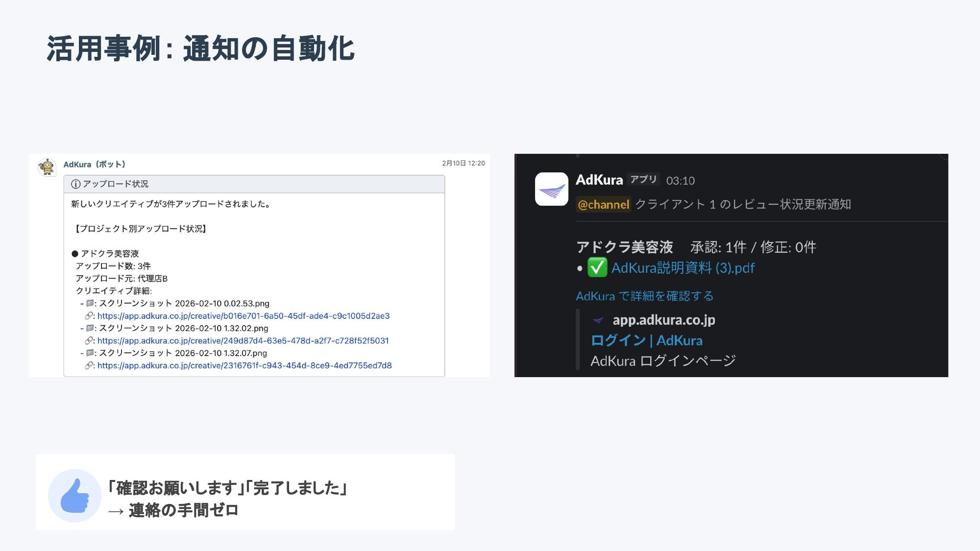This screenshot has height=551, width=980.
Task: Click the AdKura bot robot avatar icon
Action: (x=47, y=165)
